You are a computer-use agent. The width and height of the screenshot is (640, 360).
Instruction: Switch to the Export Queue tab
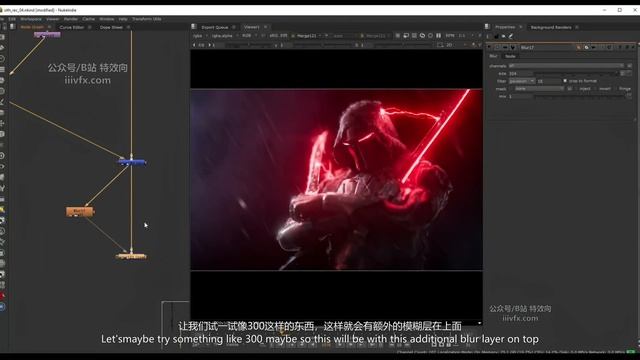[x=215, y=27]
